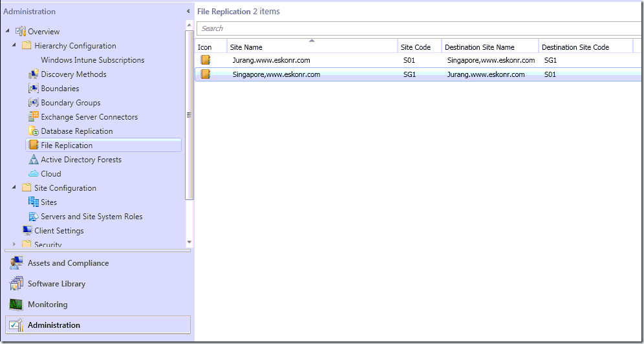Sort by Destination Site Name column
This screenshot has height=344, width=644.
pos(490,47)
